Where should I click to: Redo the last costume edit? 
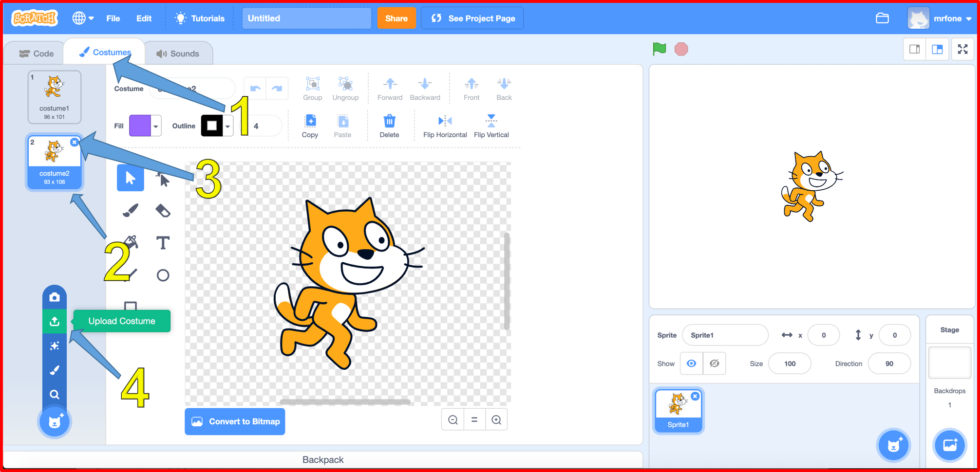click(277, 88)
